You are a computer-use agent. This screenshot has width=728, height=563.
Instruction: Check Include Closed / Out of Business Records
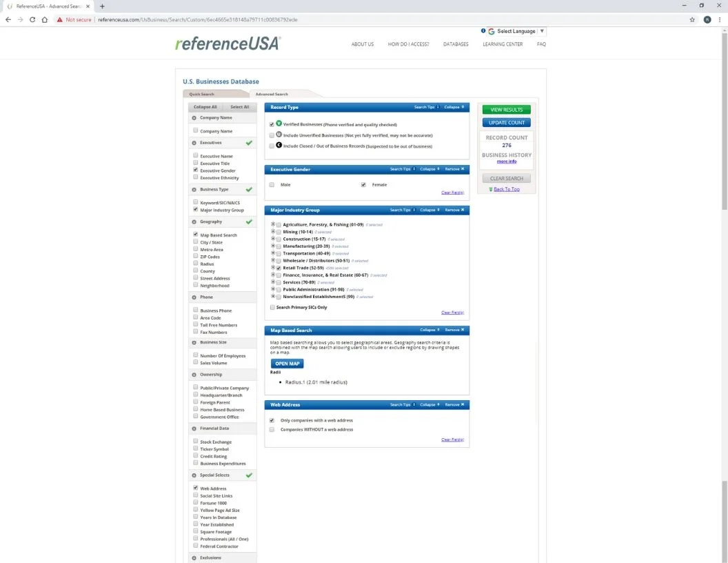[272, 146]
